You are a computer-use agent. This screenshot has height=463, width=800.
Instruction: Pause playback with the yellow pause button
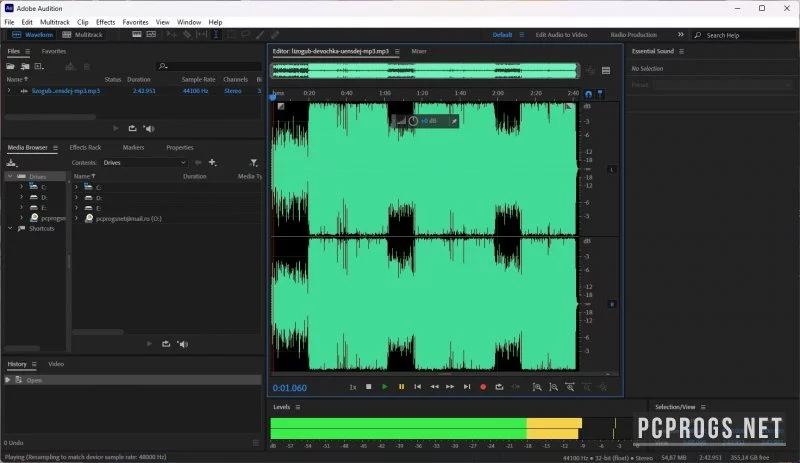[x=402, y=387]
